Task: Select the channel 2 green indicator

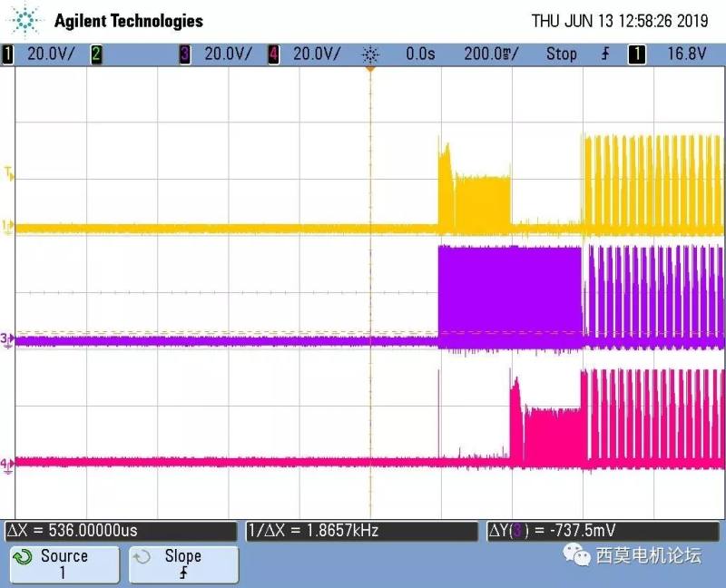Action: [96, 54]
